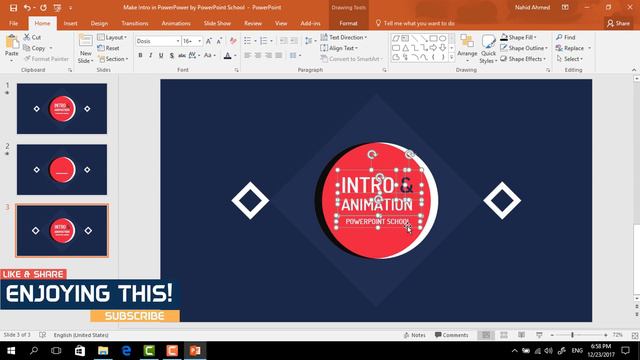Open Text Direction options
This screenshot has width=640, height=360.
344,37
